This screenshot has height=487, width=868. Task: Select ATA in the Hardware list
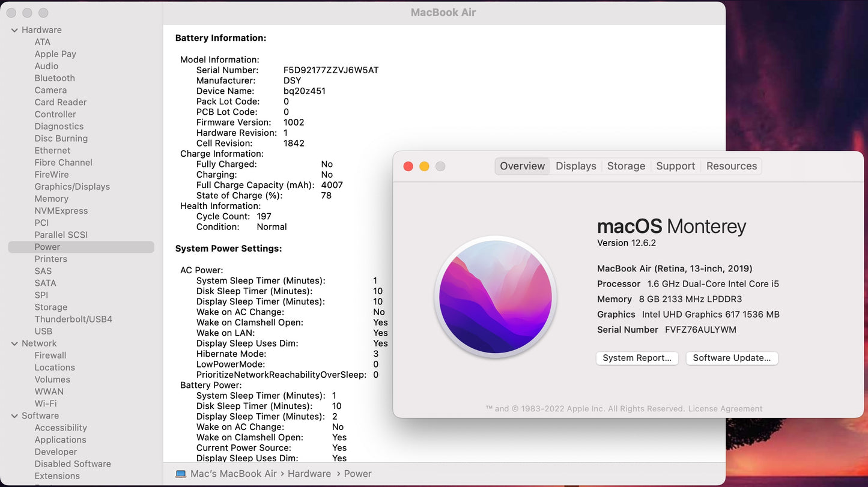pos(43,42)
